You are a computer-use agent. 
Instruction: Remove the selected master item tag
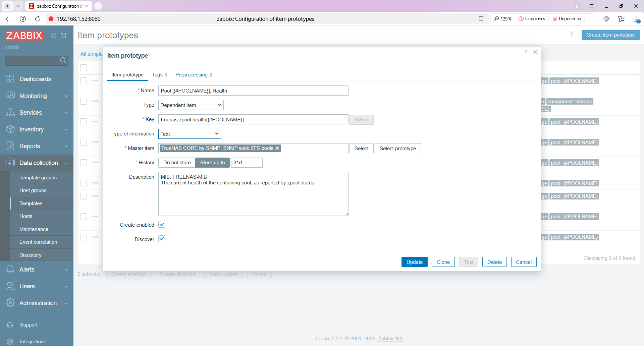277,148
